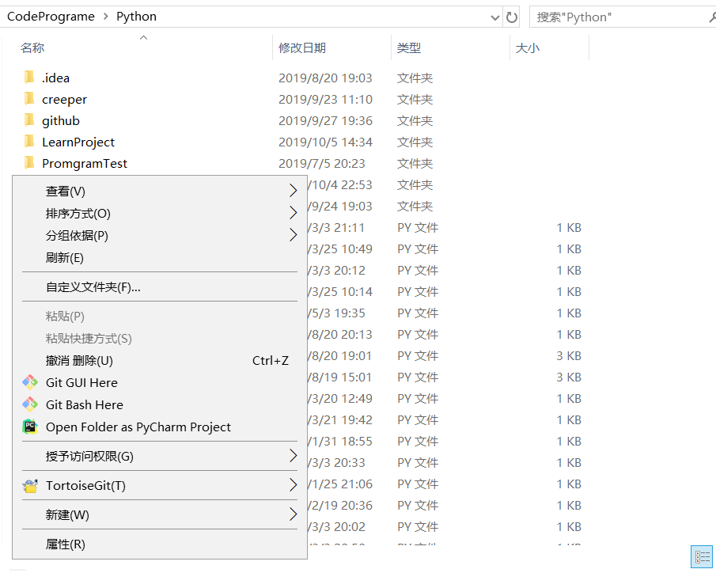Screen dimensions: 716x588
Task: Open 属性(R) from context menu
Action: pyautogui.click(x=159, y=544)
